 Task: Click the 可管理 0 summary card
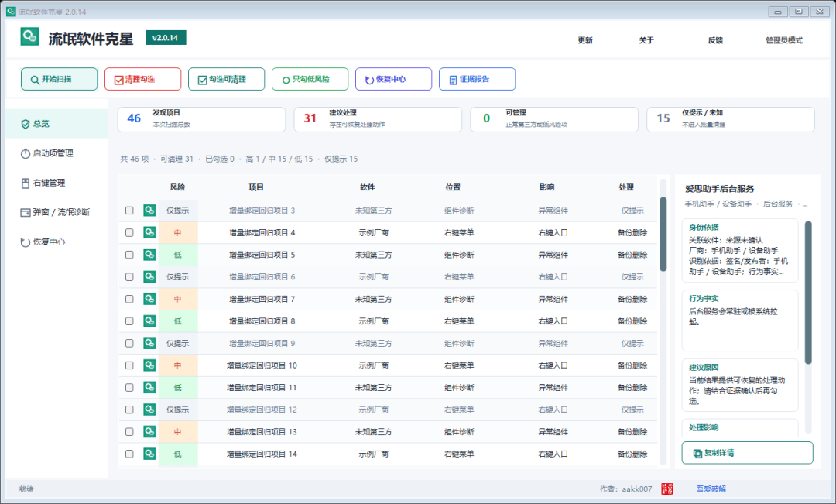click(x=554, y=119)
